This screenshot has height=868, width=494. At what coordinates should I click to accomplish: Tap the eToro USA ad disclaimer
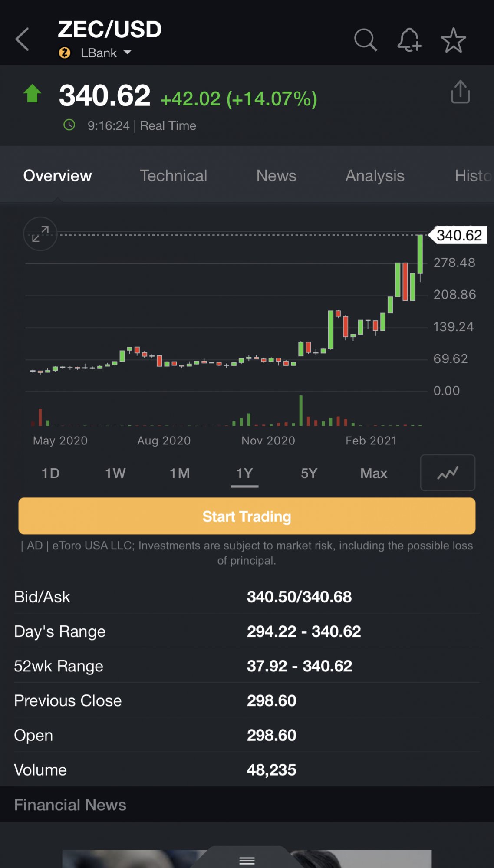(x=247, y=553)
